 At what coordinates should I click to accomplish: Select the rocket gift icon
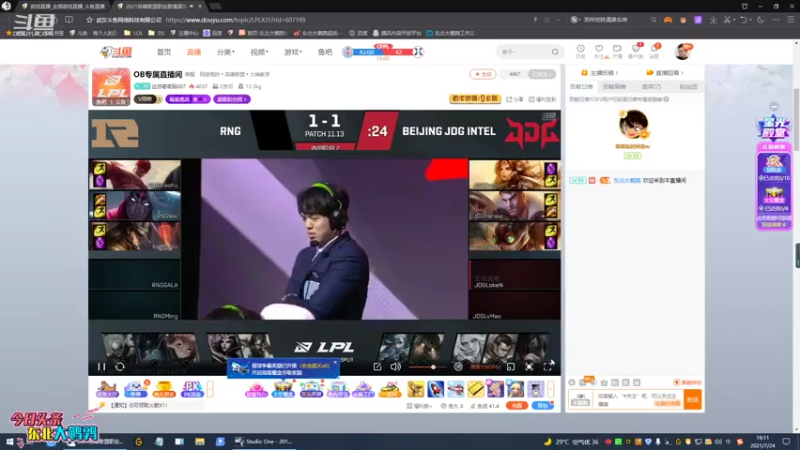(435, 389)
